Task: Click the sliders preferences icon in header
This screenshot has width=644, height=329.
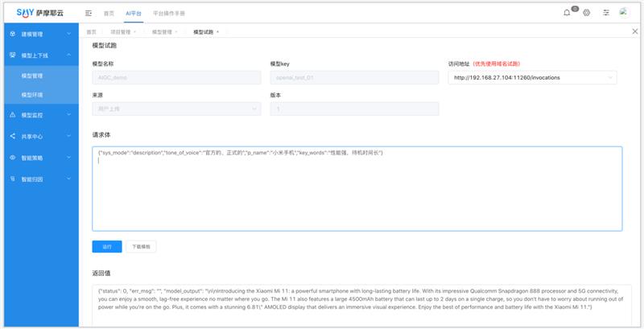Action: [x=606, y=13]
